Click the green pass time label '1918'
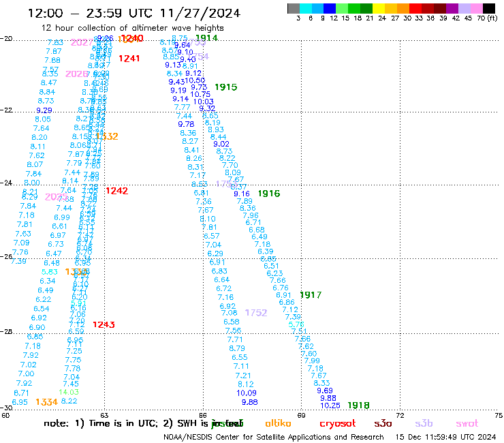 pos(359,406)
